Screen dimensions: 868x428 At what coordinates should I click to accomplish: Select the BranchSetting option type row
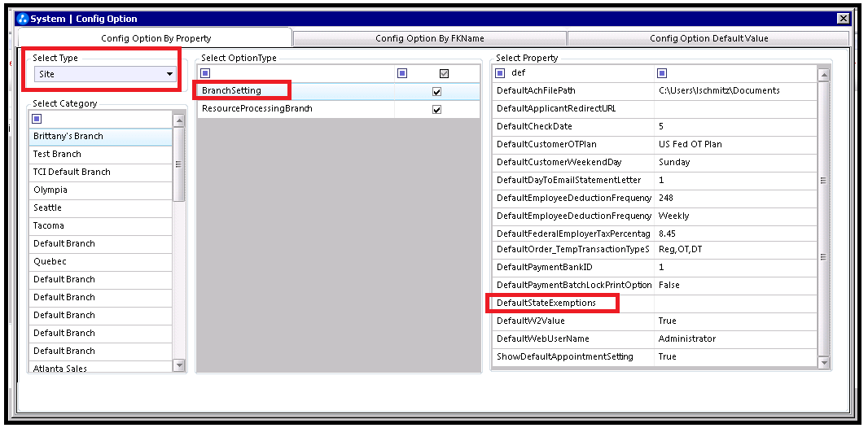[339, 91]
